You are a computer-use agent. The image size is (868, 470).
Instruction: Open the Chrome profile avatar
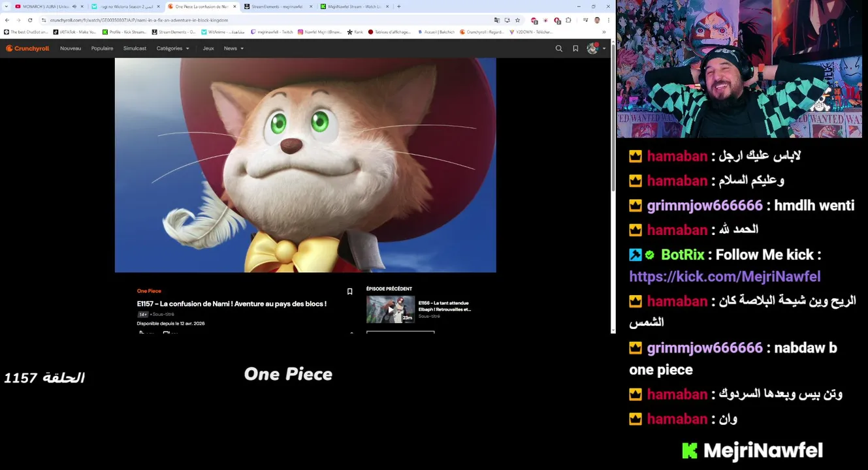point(597,20)
